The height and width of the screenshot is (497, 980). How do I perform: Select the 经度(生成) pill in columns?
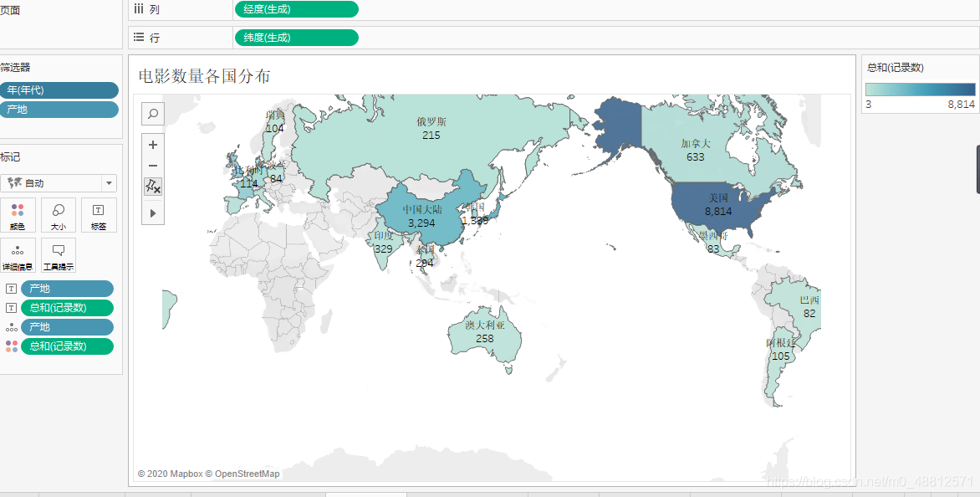(x=297, y=9)
